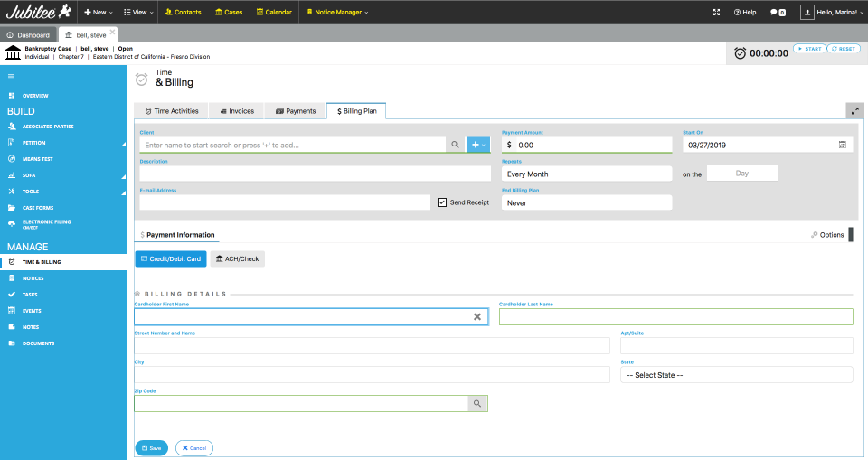Toggle fullscreen icon in top bar
Viewport: 868px width, 460px height.
point(716,12)
